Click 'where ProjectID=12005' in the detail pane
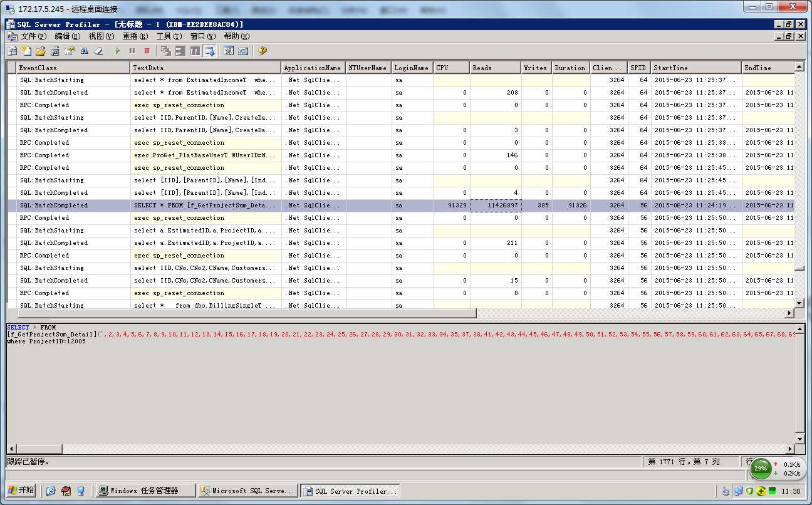This screenshot has width=812, height=505. (46, 341)
